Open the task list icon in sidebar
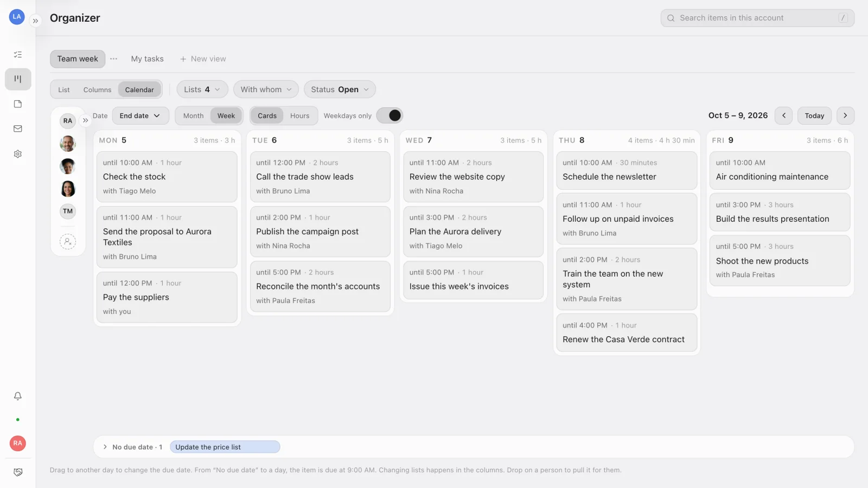Viewport: 868px width, 488px height. (18, 54)
